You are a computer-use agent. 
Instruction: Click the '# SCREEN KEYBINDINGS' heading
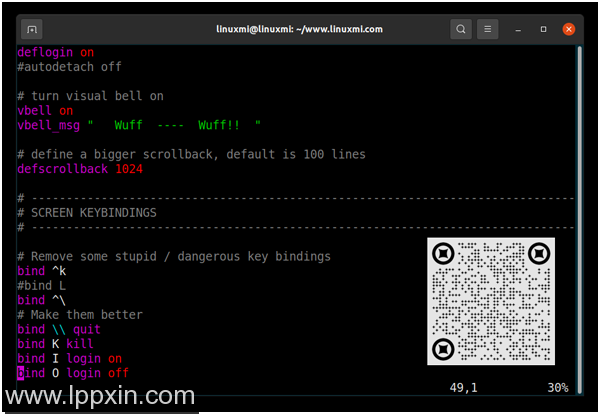pyautogui.click(x=87, y=213)
